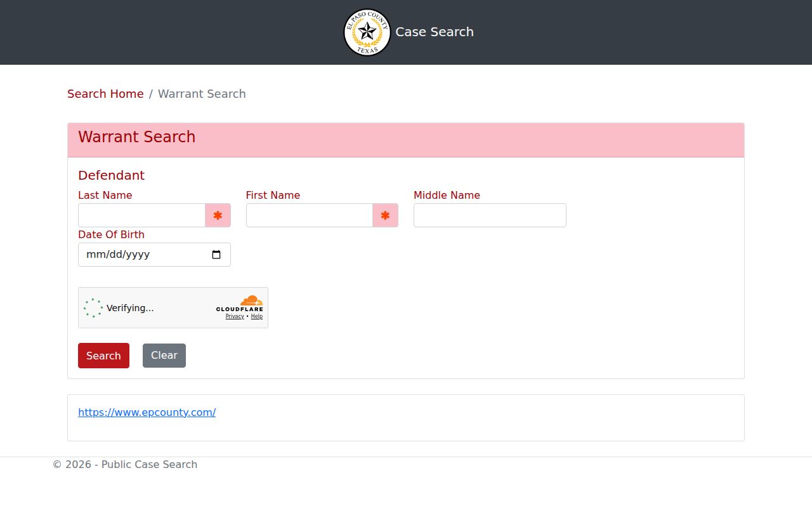This screenshot has height=508, width=812.
Task: Click the Warrant Search panel heading
Action: (x=136, y=137)
